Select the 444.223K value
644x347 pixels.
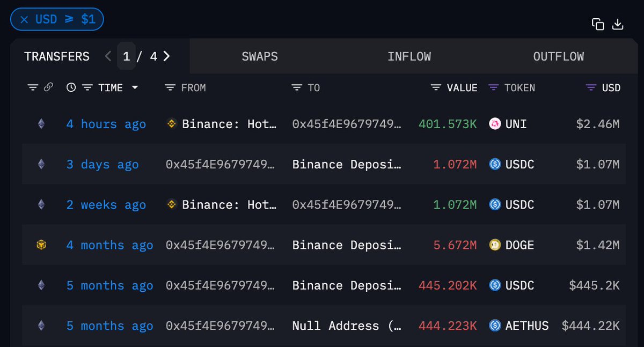pyautogui.click(x=448, y=326)
